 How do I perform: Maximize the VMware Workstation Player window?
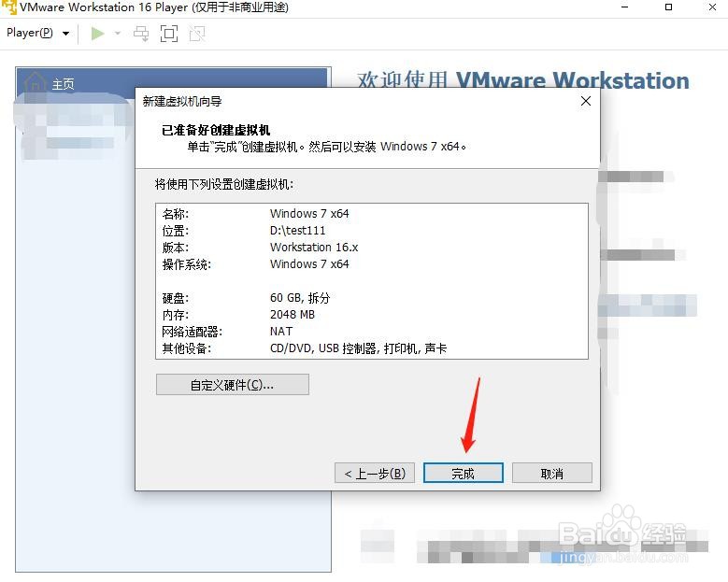[668, 7]
